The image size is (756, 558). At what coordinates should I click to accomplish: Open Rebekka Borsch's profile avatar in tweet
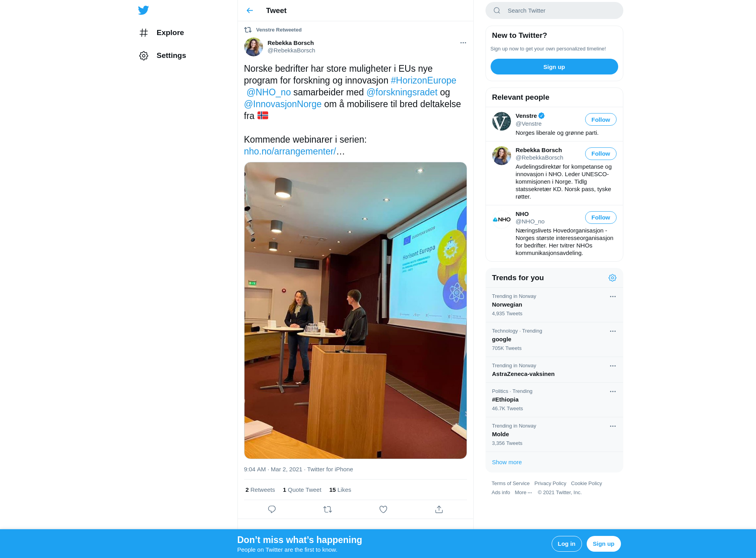click(254, 47)
